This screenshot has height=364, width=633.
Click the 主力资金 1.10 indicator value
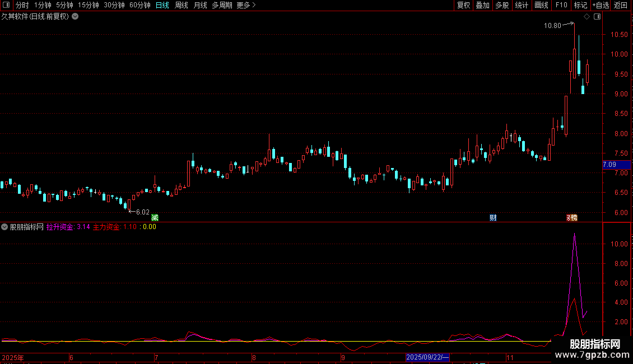pos(115,227)
